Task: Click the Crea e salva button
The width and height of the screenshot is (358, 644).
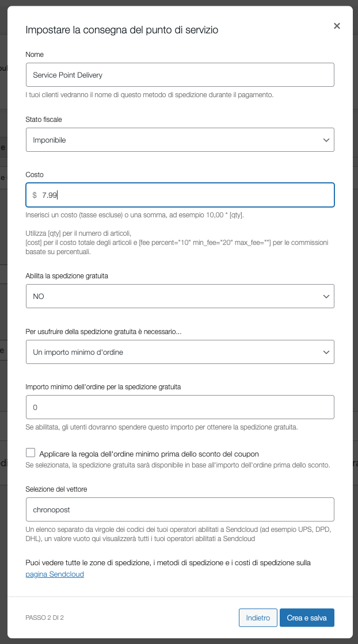Action: (x=307, y=618)
